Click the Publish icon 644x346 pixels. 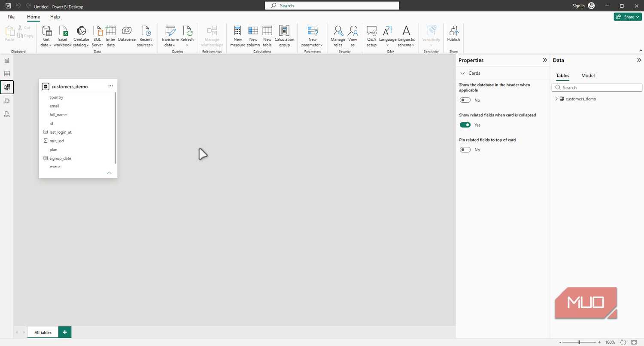coord(453,31)
